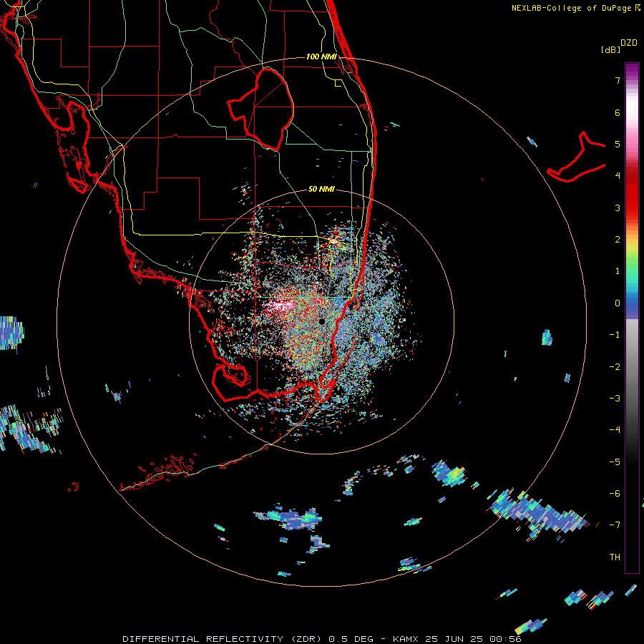Click the 100 NMI range ring label

pyautogui.click(x=321, y=57)
